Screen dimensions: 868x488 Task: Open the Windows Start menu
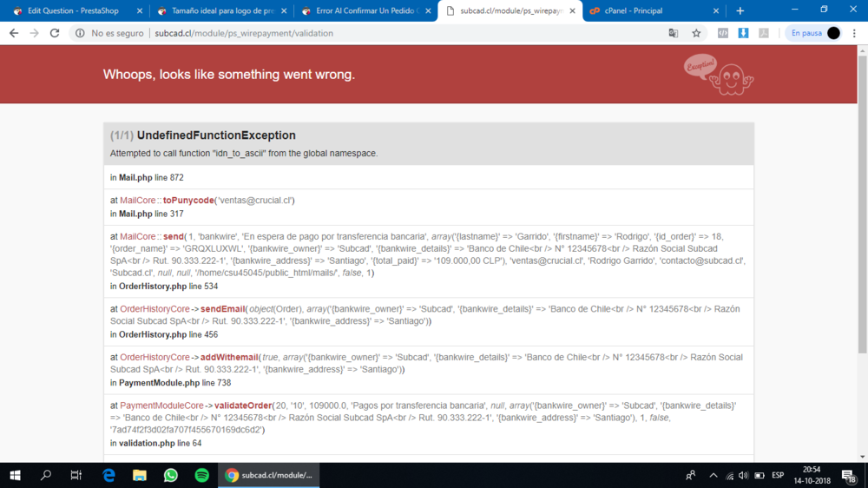point(15,475)
